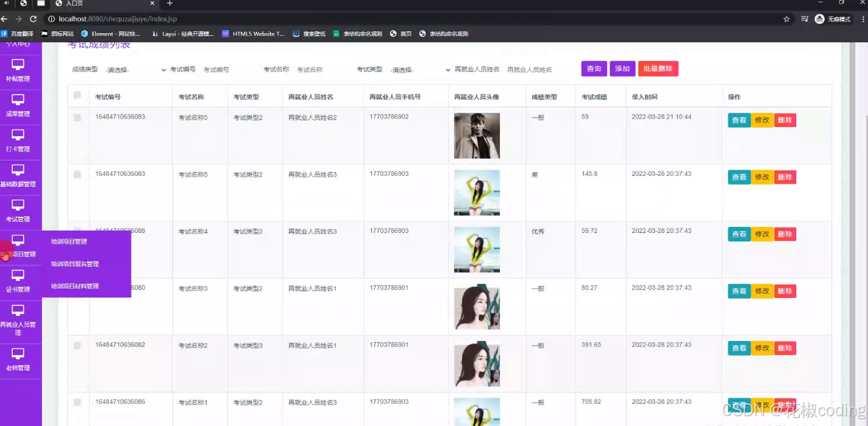Image resolution: width=868 pixels, height=426 pixels.
Task: Click the 考试成绩 column header
Action: click(x=594, y=97)
